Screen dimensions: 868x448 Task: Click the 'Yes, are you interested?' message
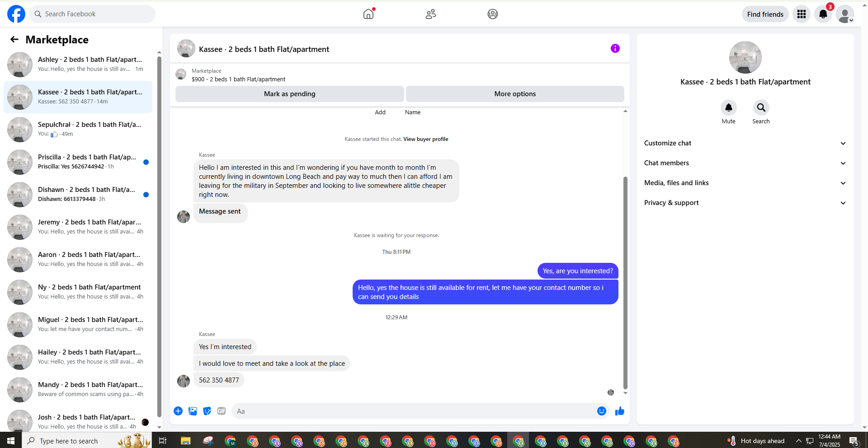coord(578,271)
